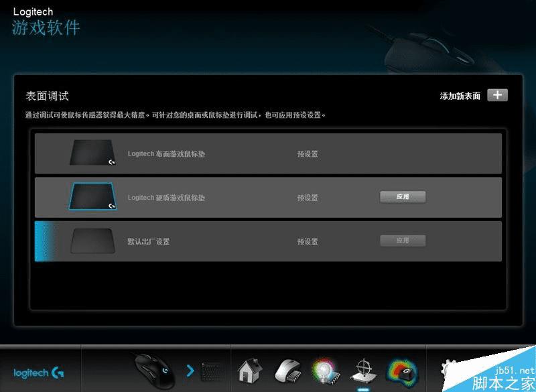The image size is (536, 392).
Task: Click the 表面调试 heading
Action: [47, 96]
